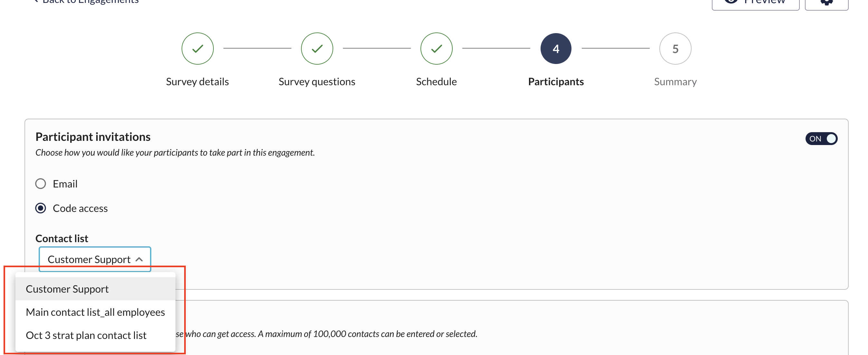Pick Oct 3 strat plan contact list
Image resolution: width=868 pixels, height=355 pixels.
point(86,335)
